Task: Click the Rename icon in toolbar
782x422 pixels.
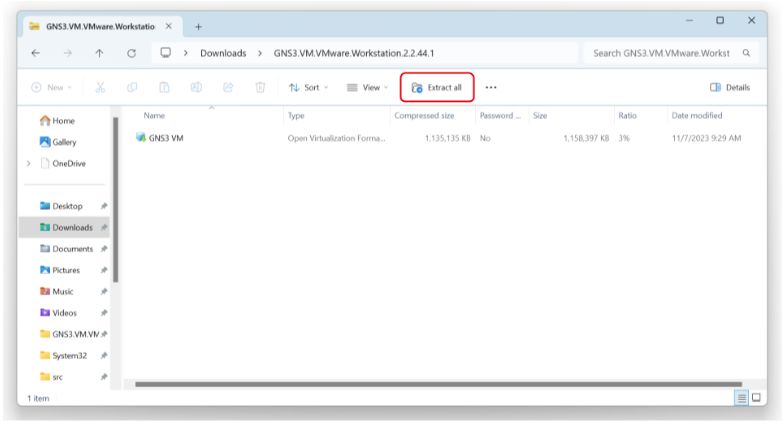Action: pyautogui.click(x=196, y=87)
